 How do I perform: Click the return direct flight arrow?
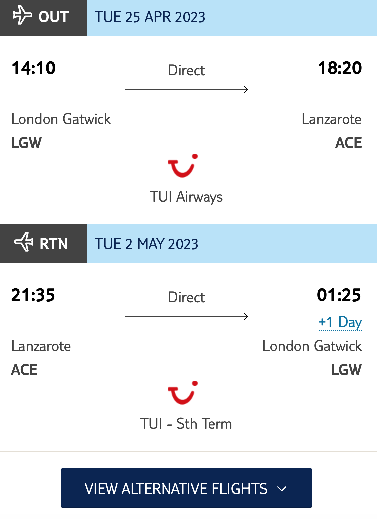click(187, 316)
